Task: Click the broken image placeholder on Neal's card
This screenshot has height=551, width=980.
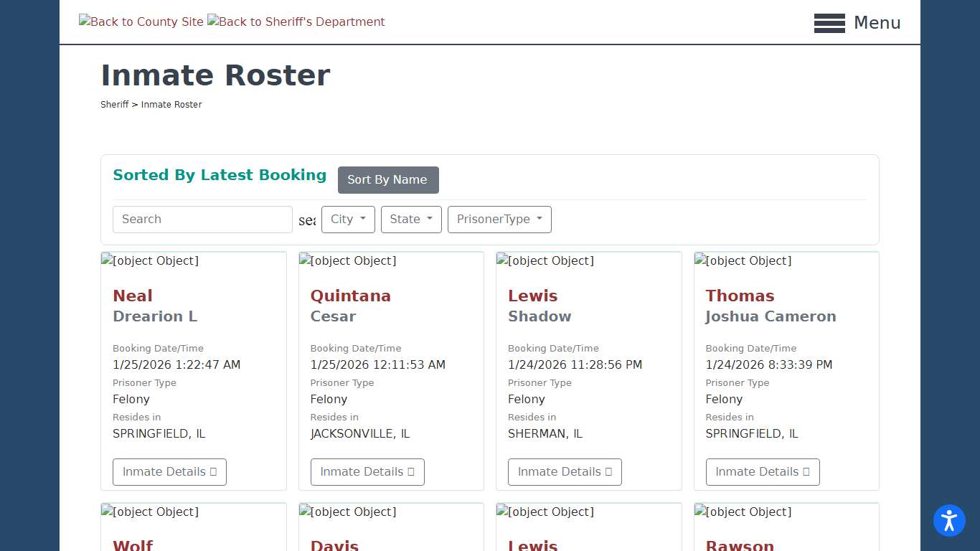Action: point(149,261)
